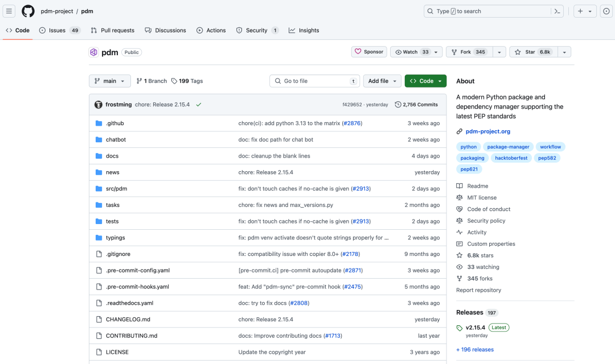
Task: Click the .github folder icon
Action: point(99,123)
